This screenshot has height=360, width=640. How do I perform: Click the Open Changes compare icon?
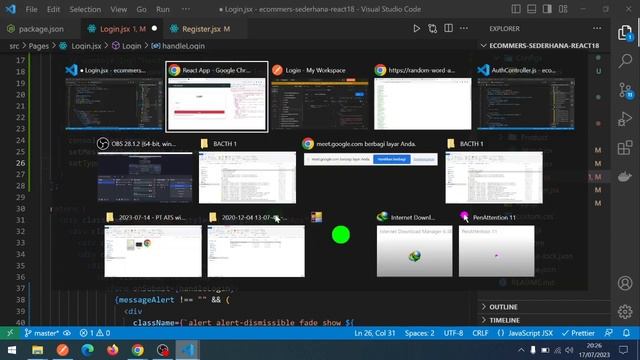click(432, 29)
